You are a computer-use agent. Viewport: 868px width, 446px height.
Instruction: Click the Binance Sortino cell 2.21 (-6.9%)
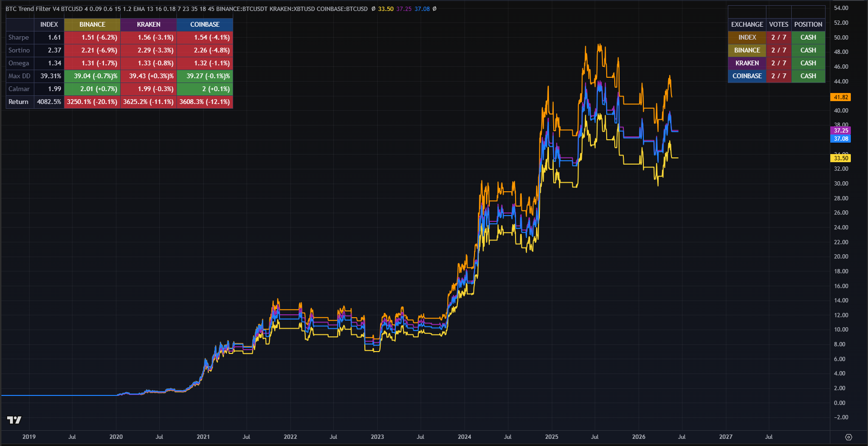93,50
